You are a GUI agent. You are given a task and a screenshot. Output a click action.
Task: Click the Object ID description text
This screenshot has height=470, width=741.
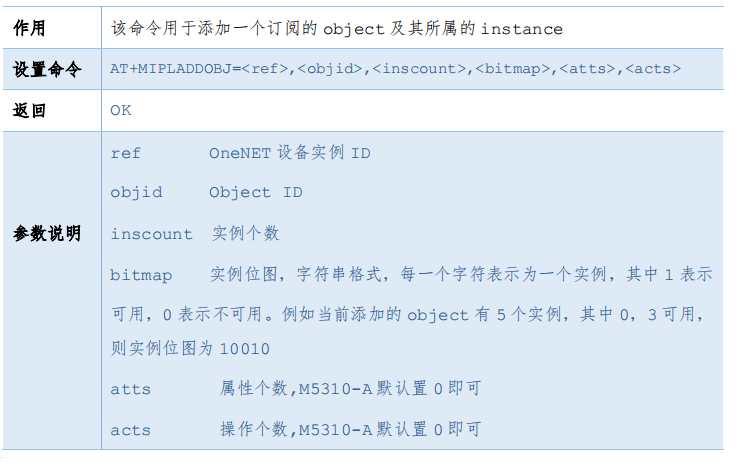(255, 192)
